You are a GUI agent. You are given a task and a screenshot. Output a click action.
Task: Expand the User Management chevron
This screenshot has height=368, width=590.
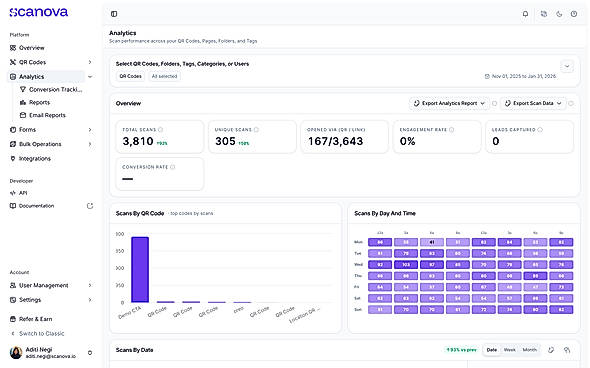90,285
